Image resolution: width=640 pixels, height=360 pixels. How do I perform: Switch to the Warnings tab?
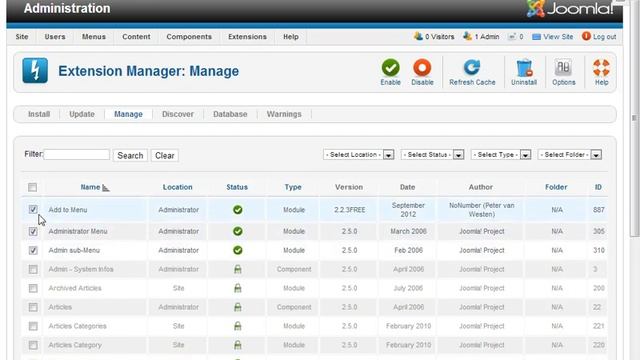click(284, 114)
